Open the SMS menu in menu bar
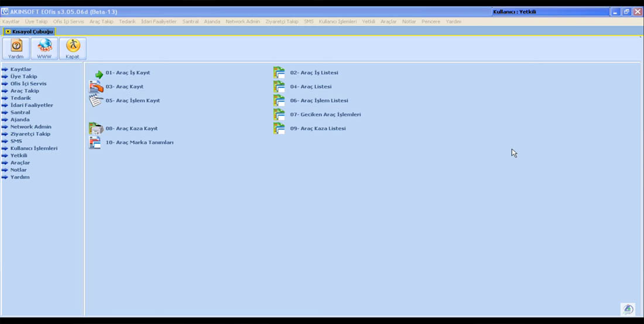Viewport: 644px width, 324px height. [309, 22]
